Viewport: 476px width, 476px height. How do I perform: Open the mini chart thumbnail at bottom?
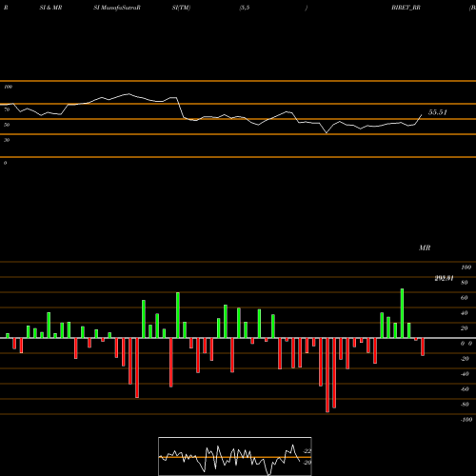(235, 456)
